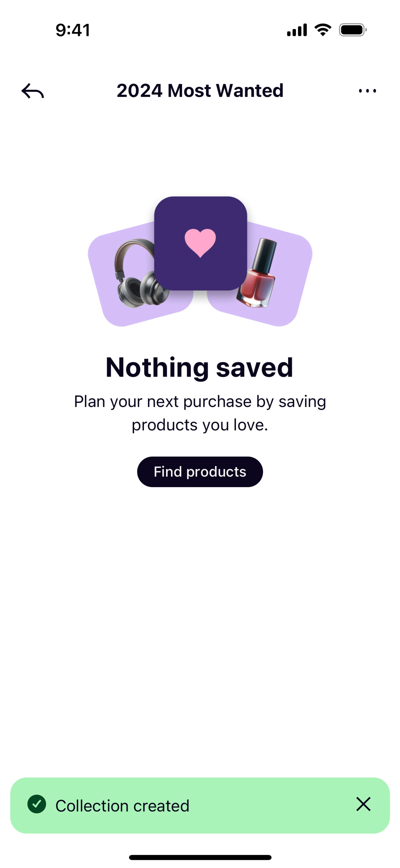This screenshot has height=868, width=400.
Task: Tap the red nail polish illustration
Action: (x=257, y=273)
